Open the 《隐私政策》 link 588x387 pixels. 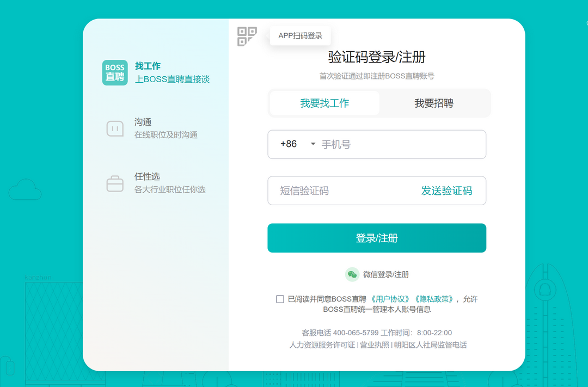[433, 299]
